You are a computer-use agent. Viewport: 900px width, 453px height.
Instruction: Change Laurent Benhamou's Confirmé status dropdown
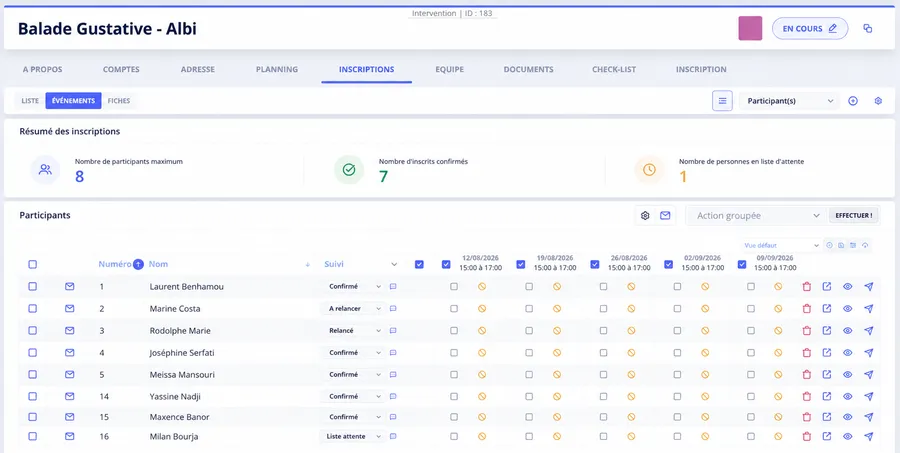354,286
